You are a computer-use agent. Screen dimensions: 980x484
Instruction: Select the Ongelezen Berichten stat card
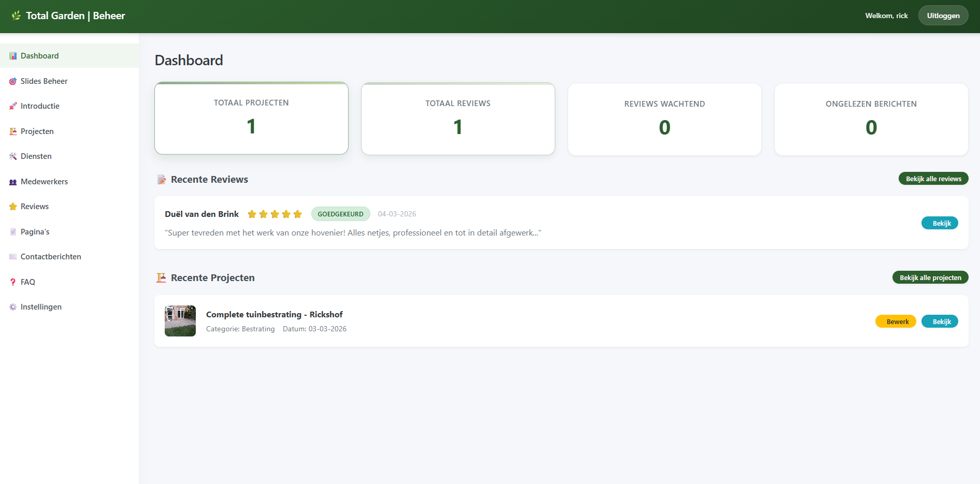pyautogui.click(x=871, y=119)
